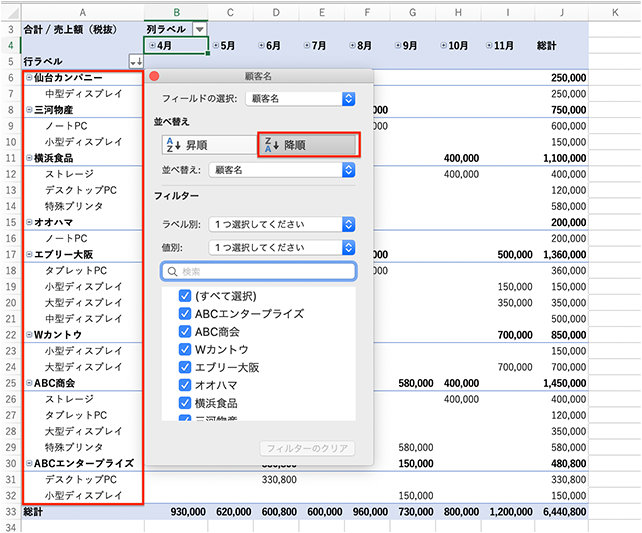Uncheck ABCエンタープライズ in filter list
642x533 pixels.
[x=185, y=314]
